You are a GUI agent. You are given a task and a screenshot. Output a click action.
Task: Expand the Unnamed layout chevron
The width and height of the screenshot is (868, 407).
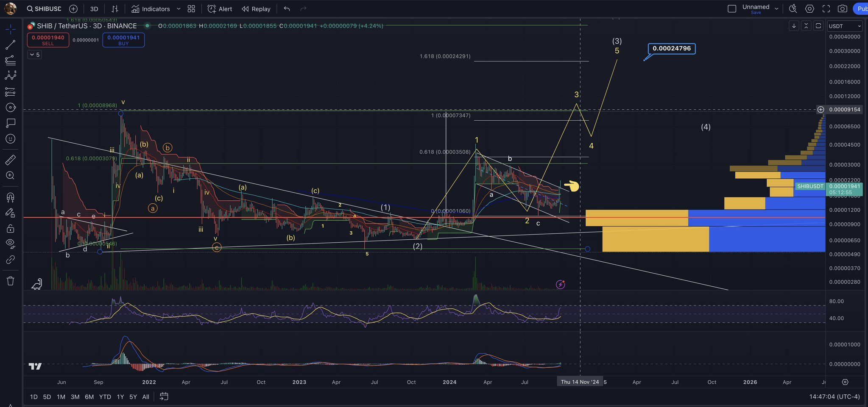coord(777,8)
